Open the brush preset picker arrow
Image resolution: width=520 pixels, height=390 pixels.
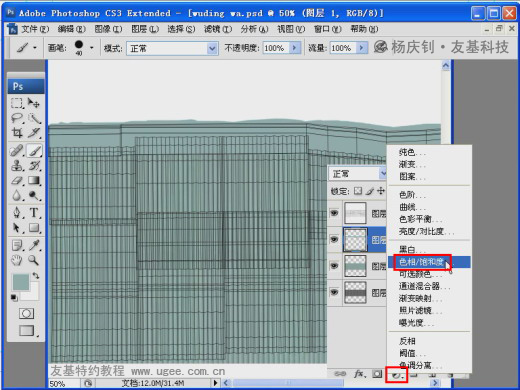[91, 48]
